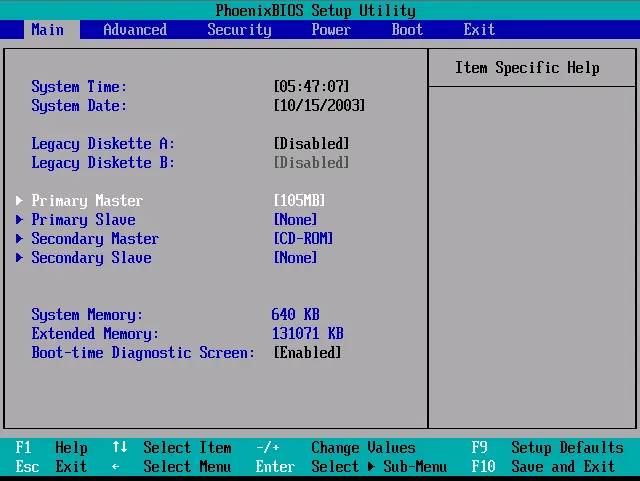The width and height of the screenshot is (640, 481).
Task: Switch to the Main tab
Action: coord(52,30)
